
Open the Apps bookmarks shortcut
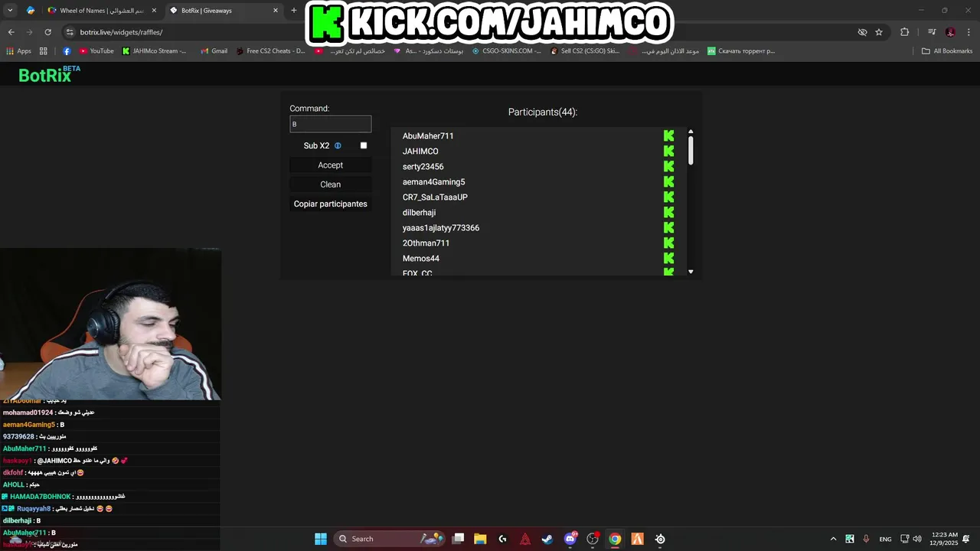tap(19, 51)
